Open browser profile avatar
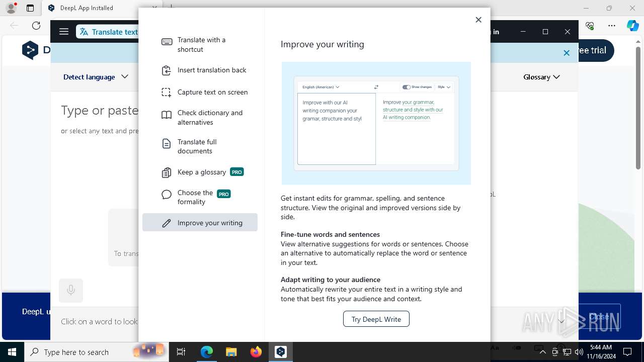Image resolution: width=644 pixels, height=362 pixels. click(11, 8)
